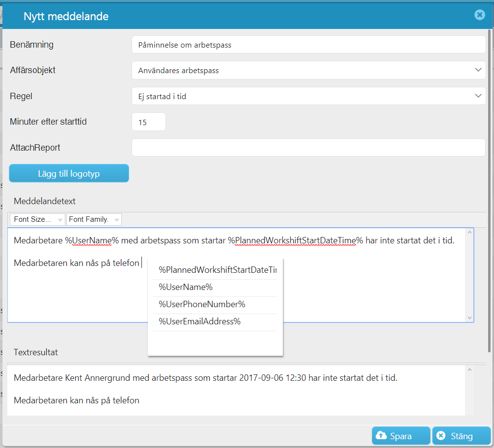Click the AttachReport input field
This screenshot has height=448, width=494.
tap(308, 147)
